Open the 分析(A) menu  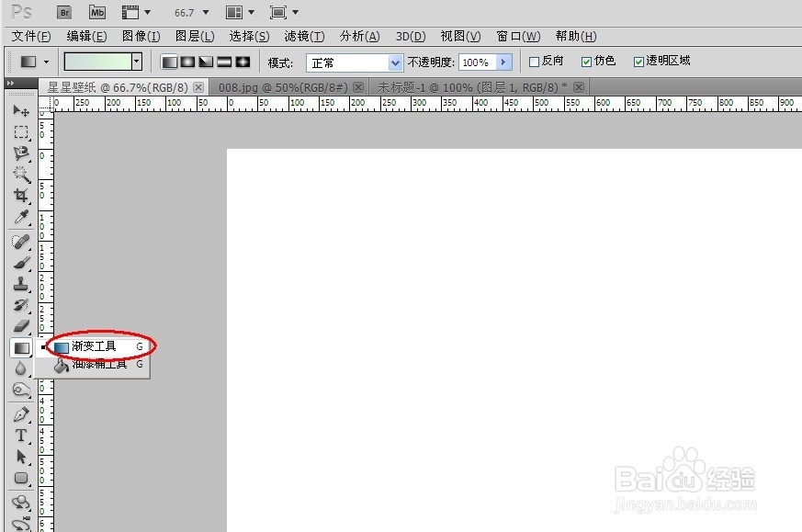click(x=359, y=37)
